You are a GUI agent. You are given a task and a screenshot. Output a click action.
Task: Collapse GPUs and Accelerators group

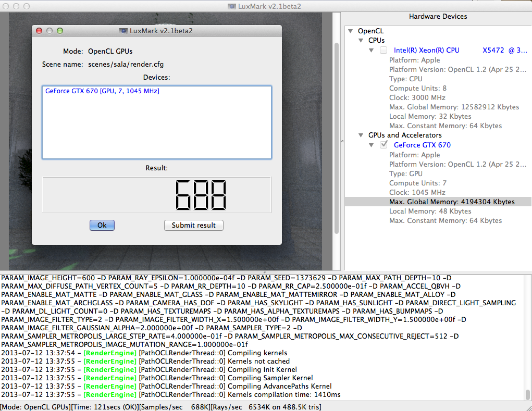coord(361,135)
